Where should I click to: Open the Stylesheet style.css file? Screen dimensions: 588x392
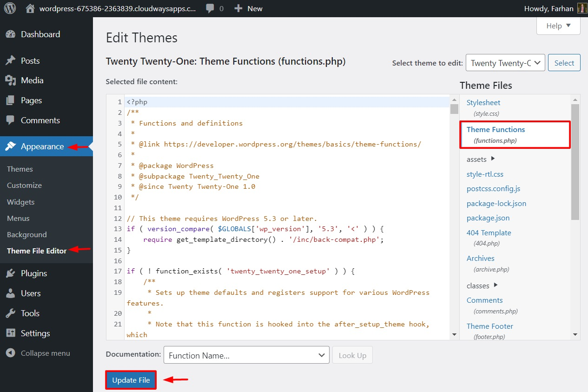483,102
